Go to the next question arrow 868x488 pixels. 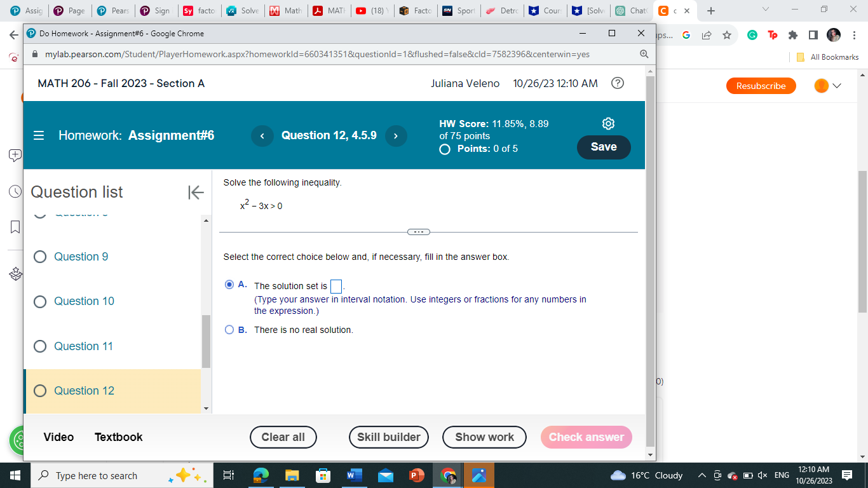coord(396,135)
